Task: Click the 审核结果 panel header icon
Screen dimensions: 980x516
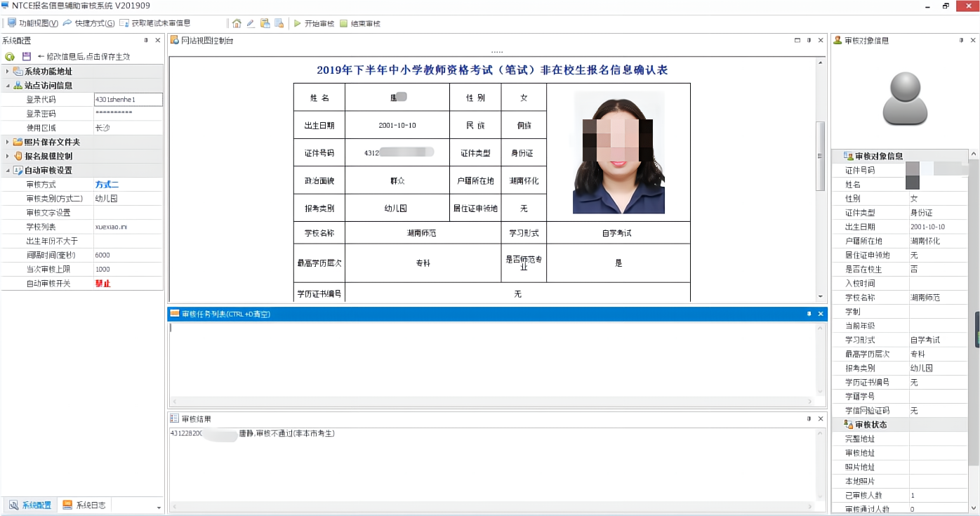Action: [174, 418]
